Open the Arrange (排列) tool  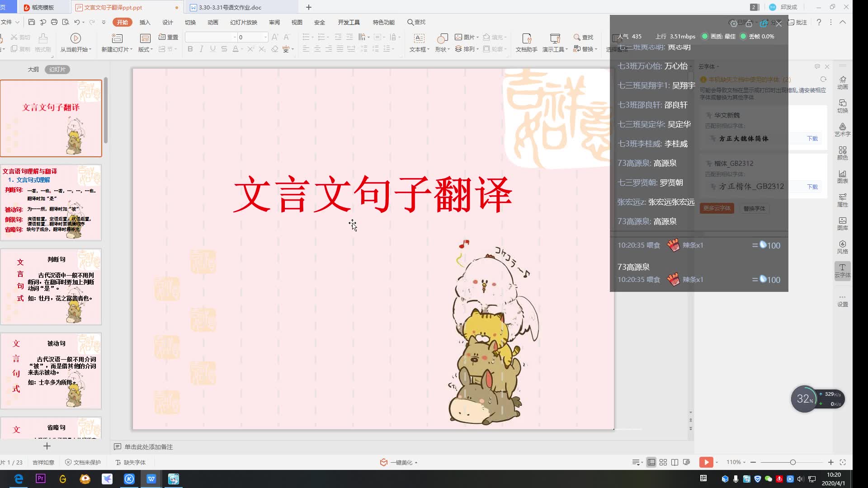(x=467, y=49)
